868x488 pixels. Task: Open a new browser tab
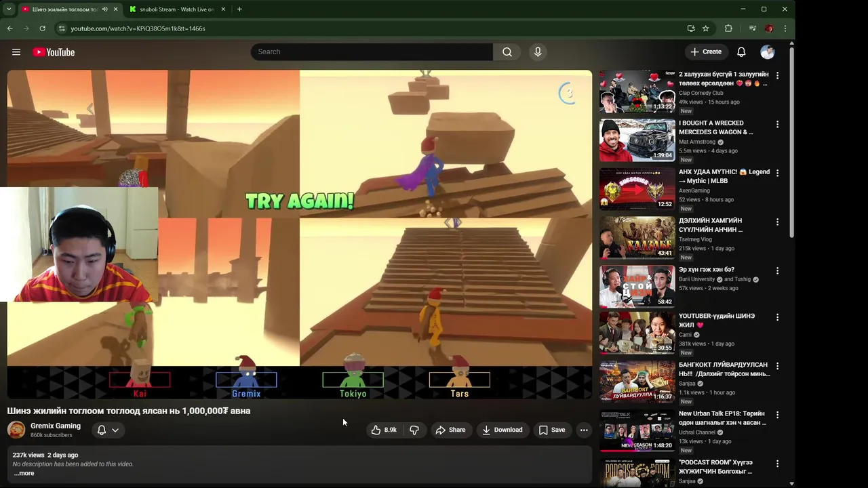click(x=239, y=9)
